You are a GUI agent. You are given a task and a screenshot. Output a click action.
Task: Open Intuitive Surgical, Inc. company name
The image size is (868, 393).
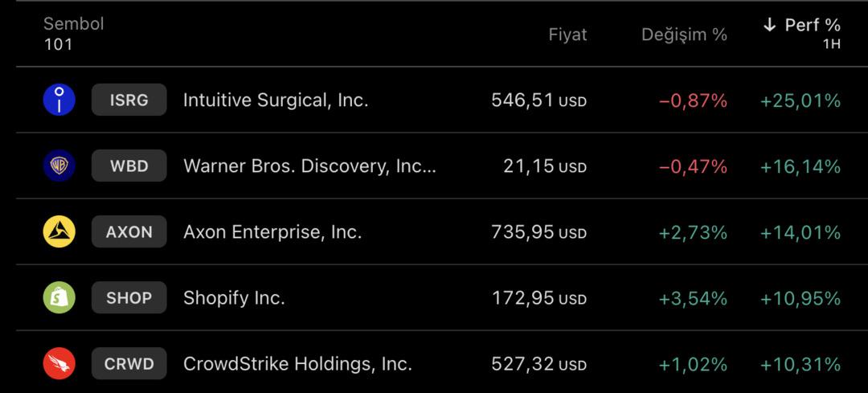(x=276, y=100)
